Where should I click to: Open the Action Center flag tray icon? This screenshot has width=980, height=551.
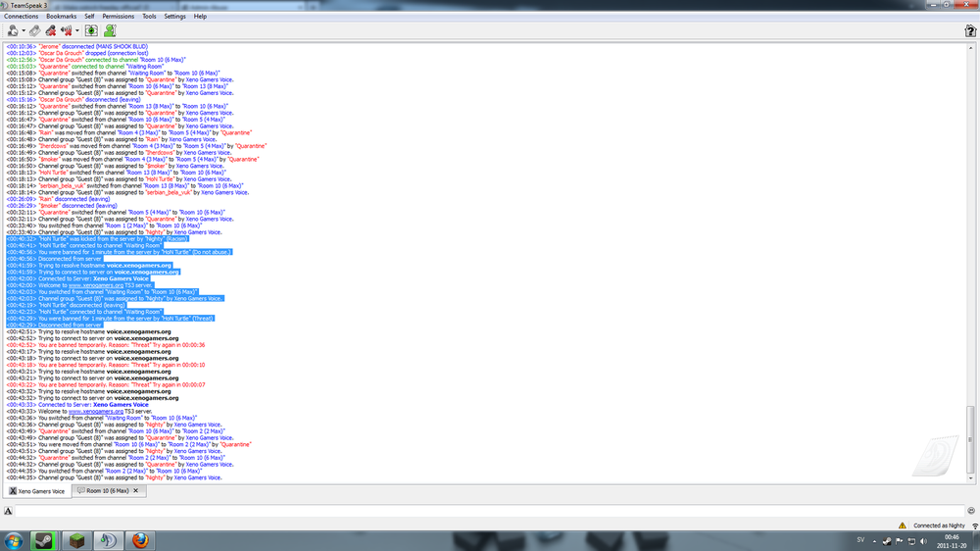coord(900,541)
